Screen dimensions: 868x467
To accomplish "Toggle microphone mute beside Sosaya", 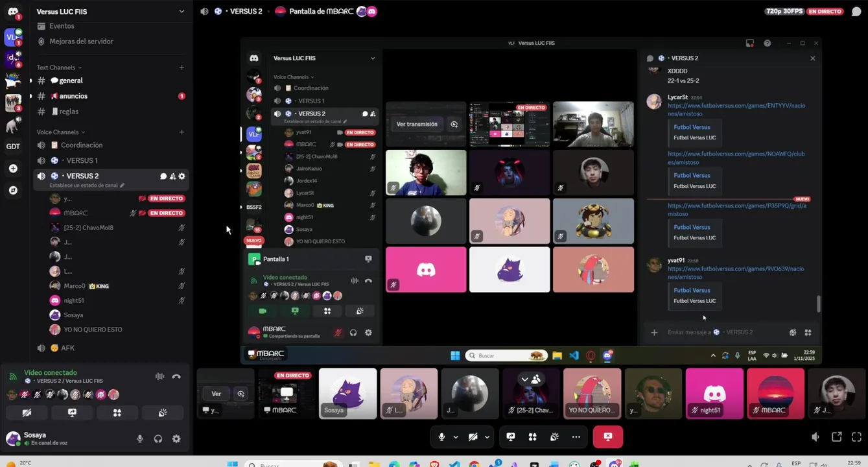I will tap(139, 439).
